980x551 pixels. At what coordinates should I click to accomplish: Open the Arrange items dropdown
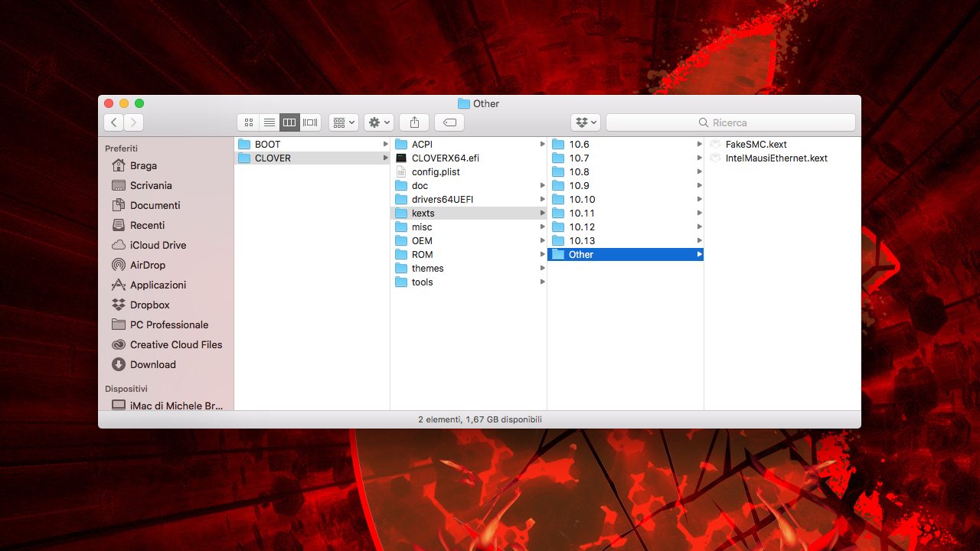click(x=344, y=122)
